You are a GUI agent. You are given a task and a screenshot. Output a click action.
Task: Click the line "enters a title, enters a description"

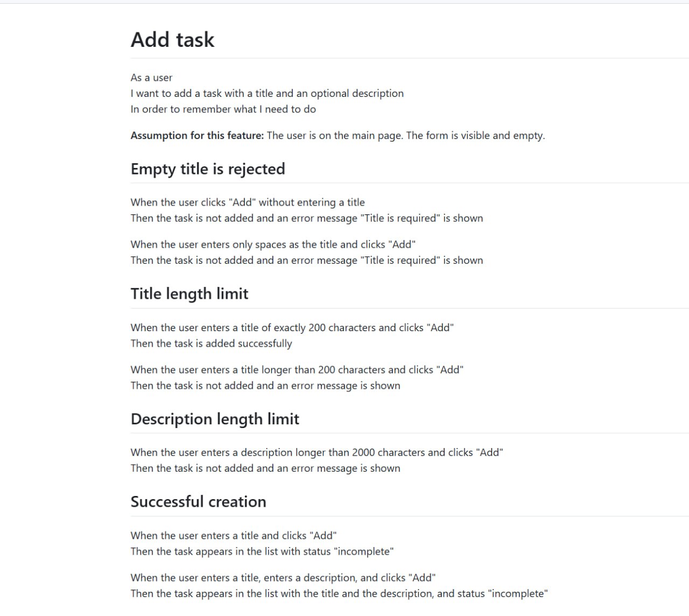[x=283, y=578]
